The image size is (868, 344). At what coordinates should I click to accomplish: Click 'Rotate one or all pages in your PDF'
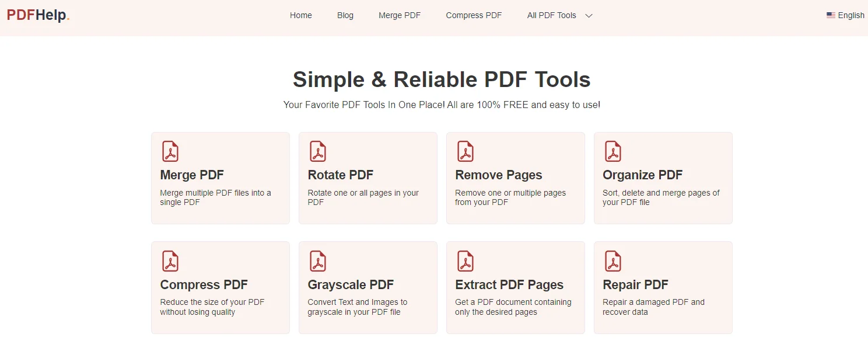click(363, 197)
